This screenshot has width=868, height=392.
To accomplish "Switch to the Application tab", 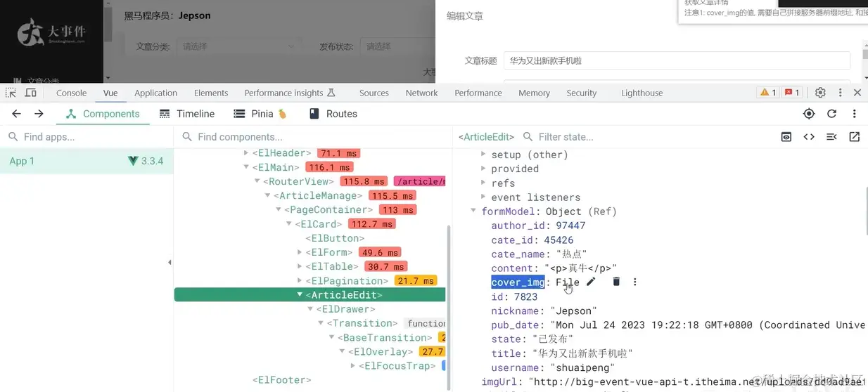I will 155,93.
